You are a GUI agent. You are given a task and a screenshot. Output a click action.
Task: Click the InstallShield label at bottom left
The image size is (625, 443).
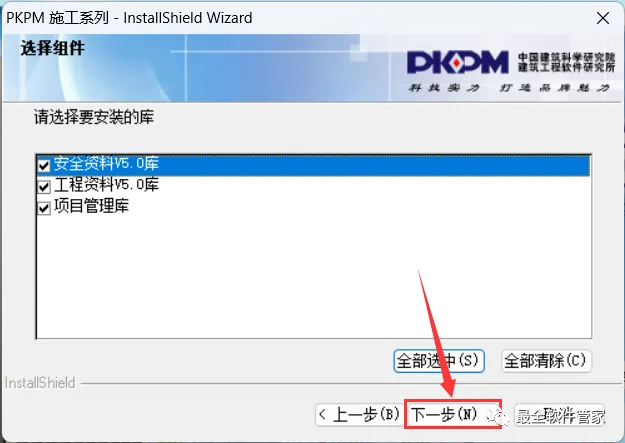tap(40, 383)
